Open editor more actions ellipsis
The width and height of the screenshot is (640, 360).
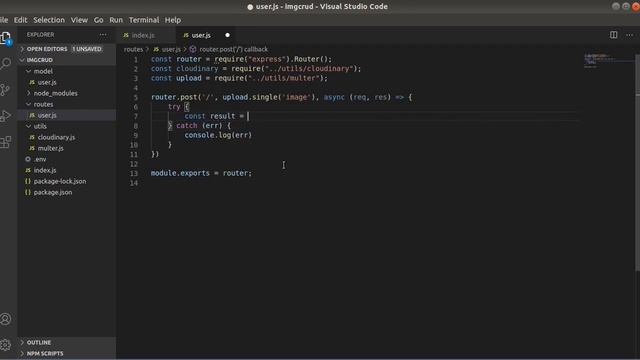pyautogui.click(x=629, y=35)
